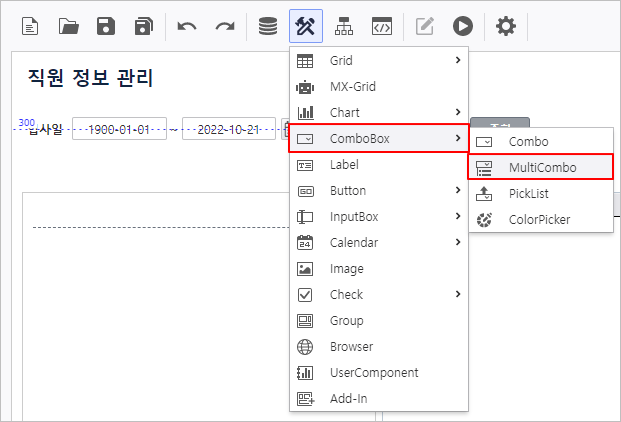
Task: Click the ColorPicker palette icon
Action: [x=484, y=220]
